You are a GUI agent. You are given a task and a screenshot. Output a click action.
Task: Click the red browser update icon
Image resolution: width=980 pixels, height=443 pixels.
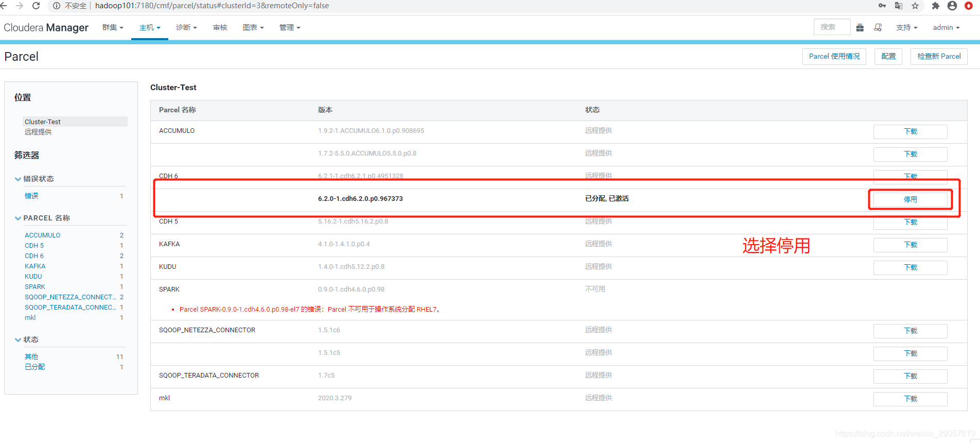point(969,6)
